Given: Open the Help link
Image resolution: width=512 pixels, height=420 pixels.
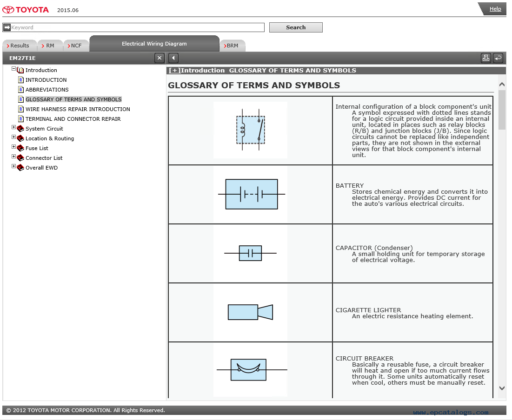Looking at the screenshot, I should click(495, 9).
